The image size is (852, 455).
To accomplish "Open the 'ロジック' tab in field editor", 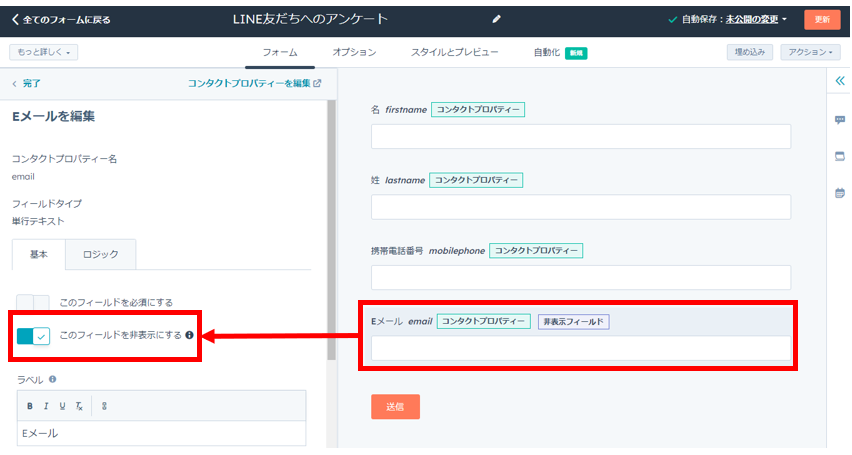I will pyautogui.click(x=101, y=255).
